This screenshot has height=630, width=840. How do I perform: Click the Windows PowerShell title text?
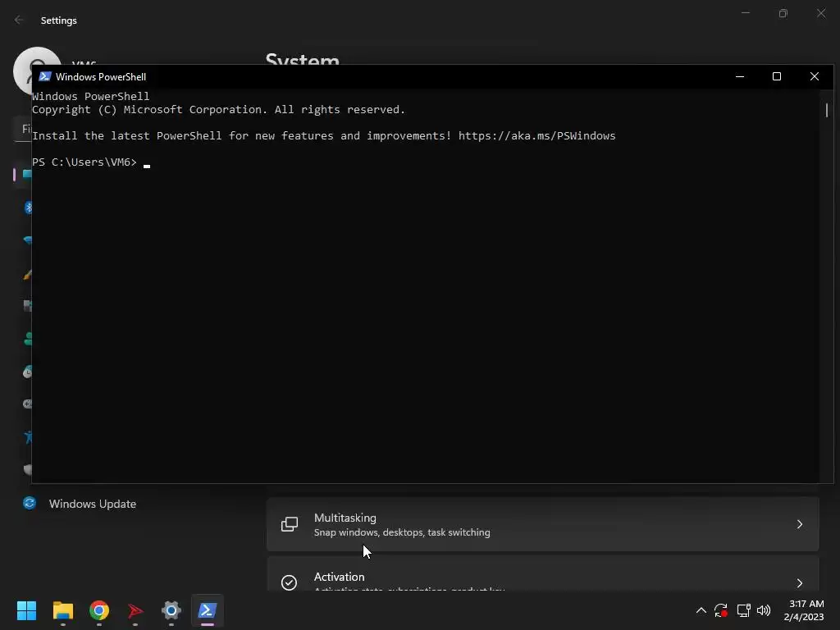101,76
